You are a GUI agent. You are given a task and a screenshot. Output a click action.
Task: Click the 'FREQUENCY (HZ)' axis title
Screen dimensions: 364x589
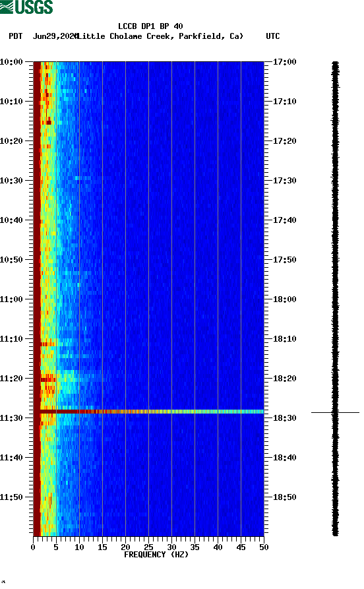[x=156, y=555]
